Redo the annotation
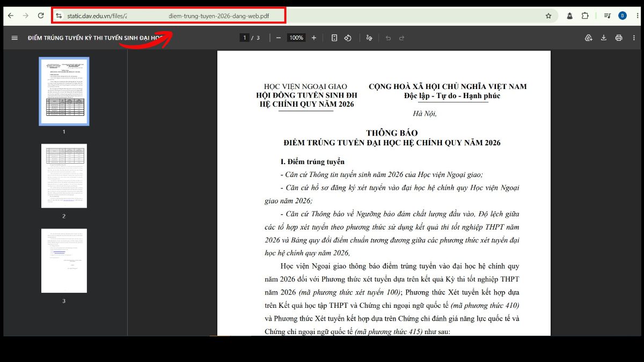This screenshot has width=644, height=362. (401, 38)
